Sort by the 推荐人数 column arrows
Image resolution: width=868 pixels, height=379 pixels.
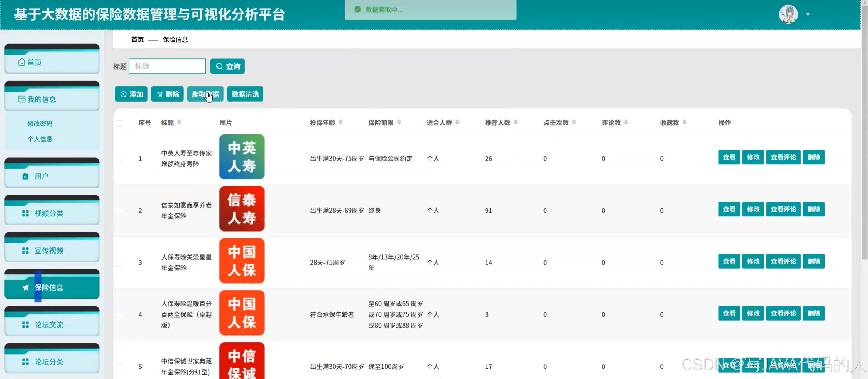click(516, 122)
